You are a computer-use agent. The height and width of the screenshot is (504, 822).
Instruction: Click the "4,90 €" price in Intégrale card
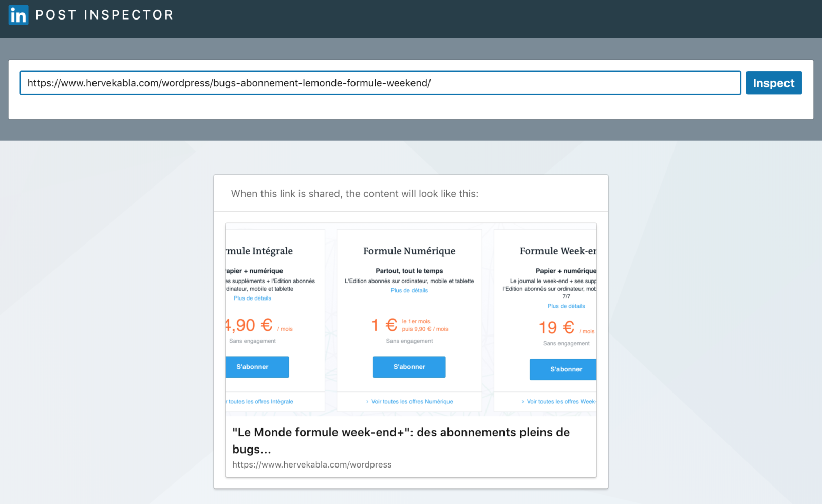(249, 325)
